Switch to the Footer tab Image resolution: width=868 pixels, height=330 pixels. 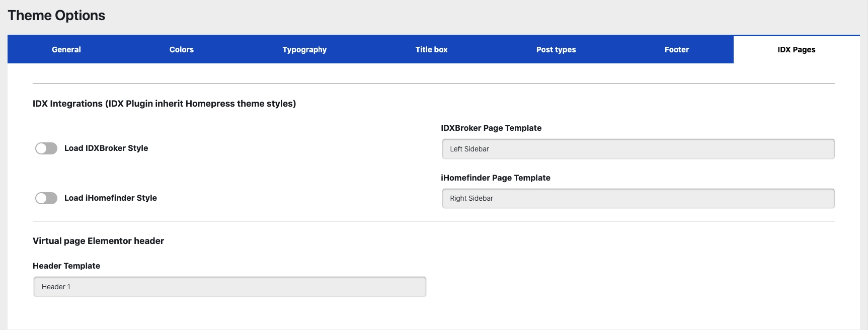[x=676, y=49]
